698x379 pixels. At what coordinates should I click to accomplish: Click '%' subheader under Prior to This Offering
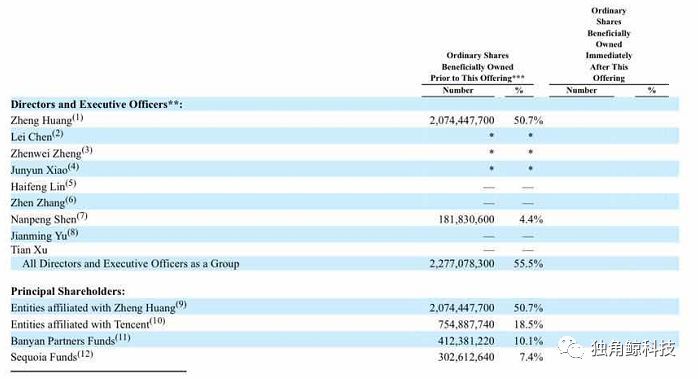tap(519, 90)
